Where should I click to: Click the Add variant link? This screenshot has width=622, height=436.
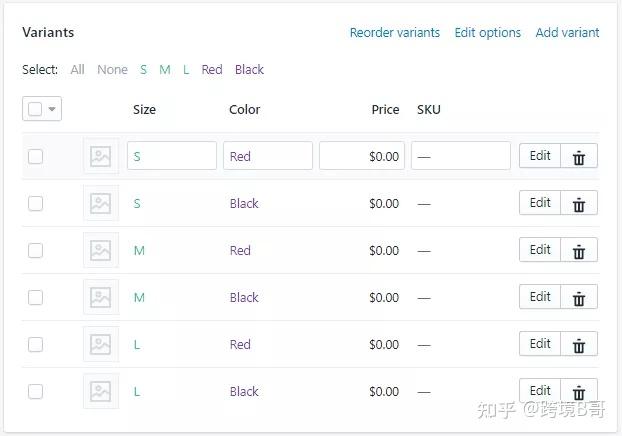tap(567, 33)
